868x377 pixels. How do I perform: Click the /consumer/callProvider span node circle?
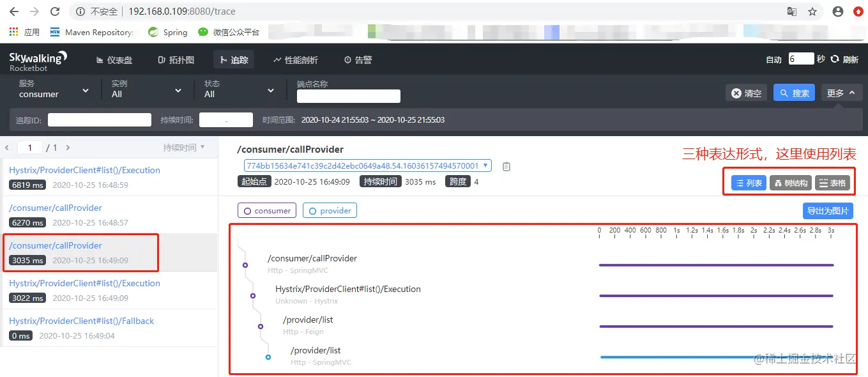pyautogui.click(x=245, y=265)
